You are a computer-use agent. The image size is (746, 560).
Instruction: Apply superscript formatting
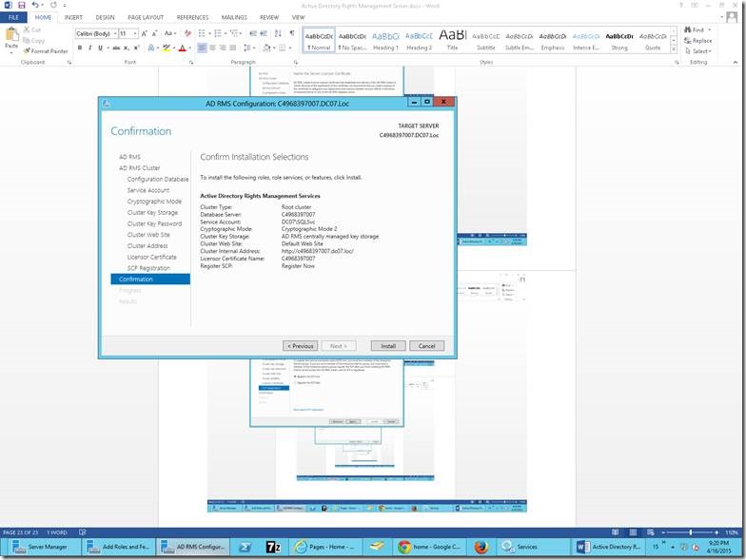pyautogui.click(x=137, y=48)
